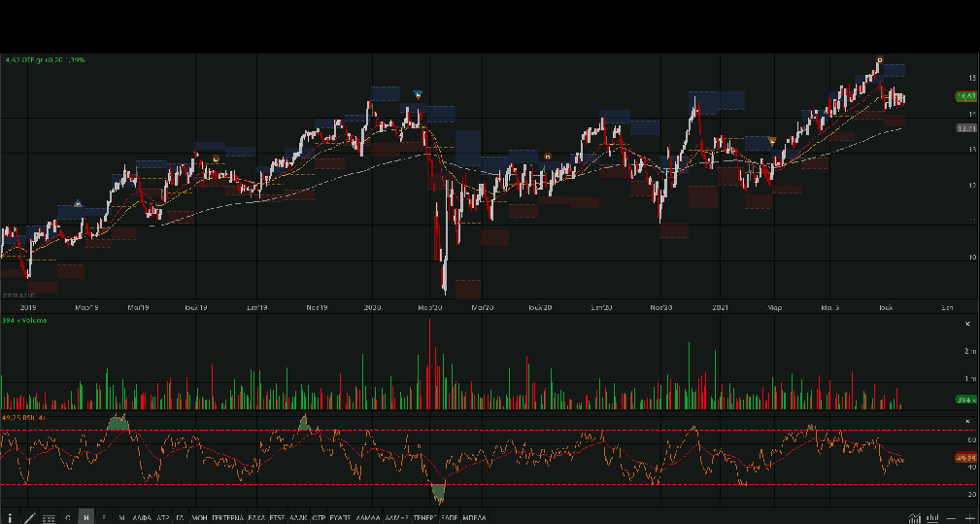Click the info icon in bottom toolbar

(x=11, y=517)
